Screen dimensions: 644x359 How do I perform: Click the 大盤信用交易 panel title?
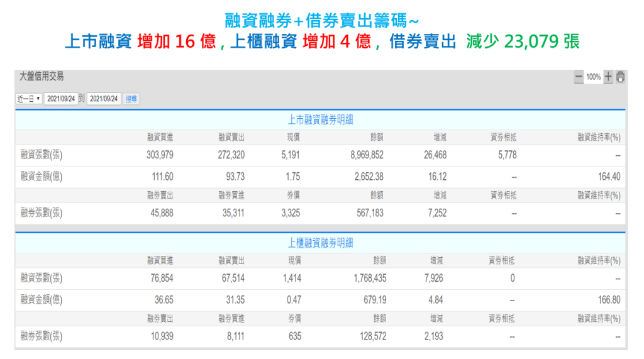(42, 77)
